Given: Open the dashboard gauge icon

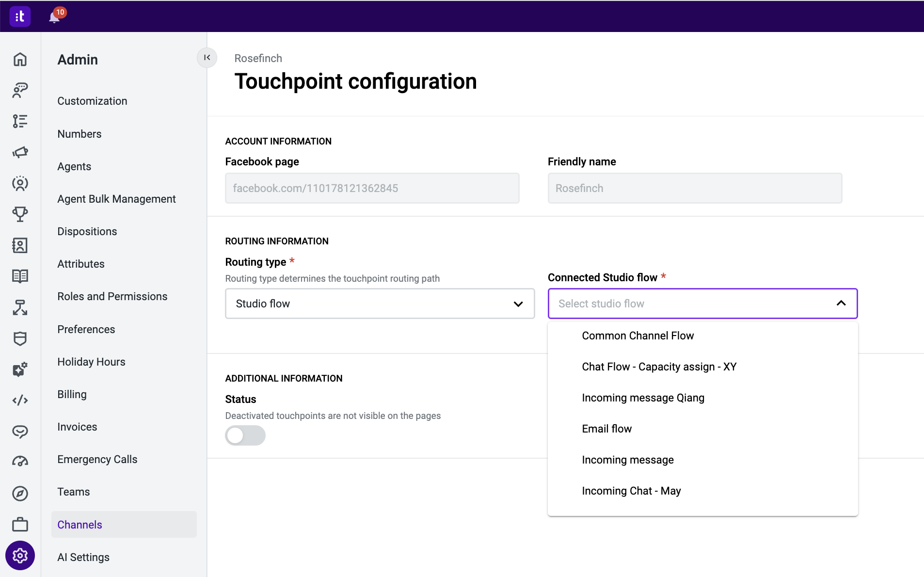Looking at the screenshot, I should coord(20,462).
